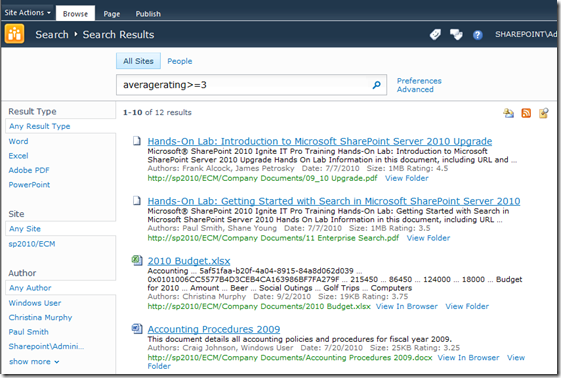Filter by author Christina Murphy
Image resolution: width=561 pixels, height=378 pixels.
(x=40, y=318)
